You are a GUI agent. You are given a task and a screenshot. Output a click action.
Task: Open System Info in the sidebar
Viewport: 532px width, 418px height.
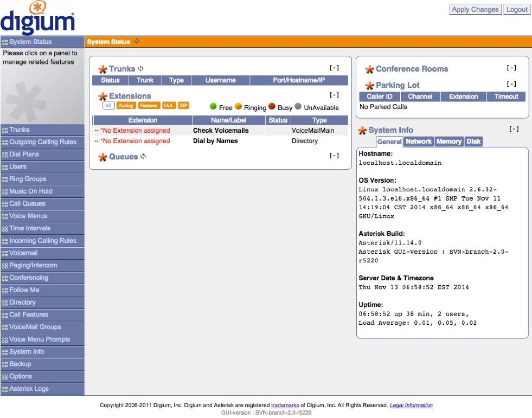tap(42, 352)
